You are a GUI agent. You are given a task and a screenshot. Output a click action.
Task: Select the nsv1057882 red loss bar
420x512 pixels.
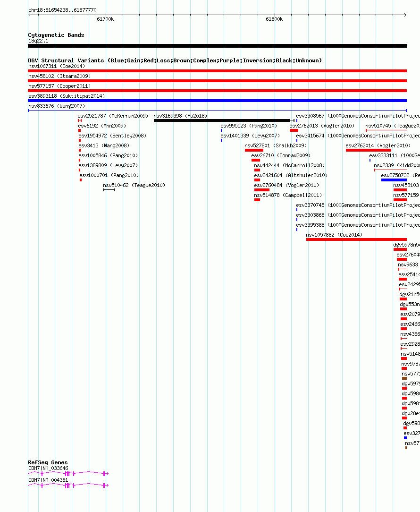(356, 239)
